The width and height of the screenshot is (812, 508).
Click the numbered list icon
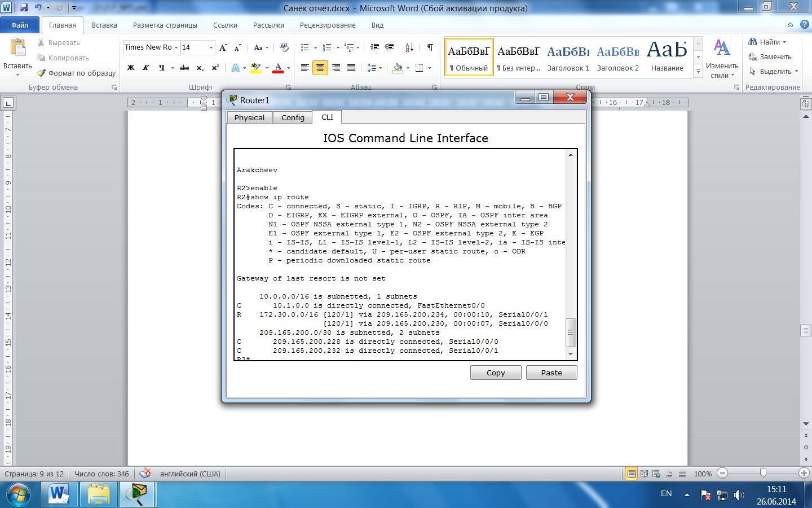pos(327,47)
